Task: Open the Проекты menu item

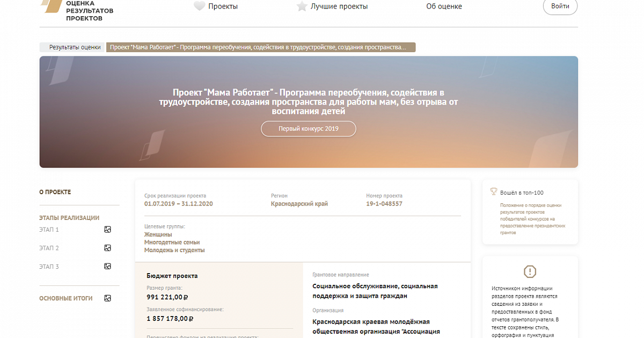Action: (223, 6)
